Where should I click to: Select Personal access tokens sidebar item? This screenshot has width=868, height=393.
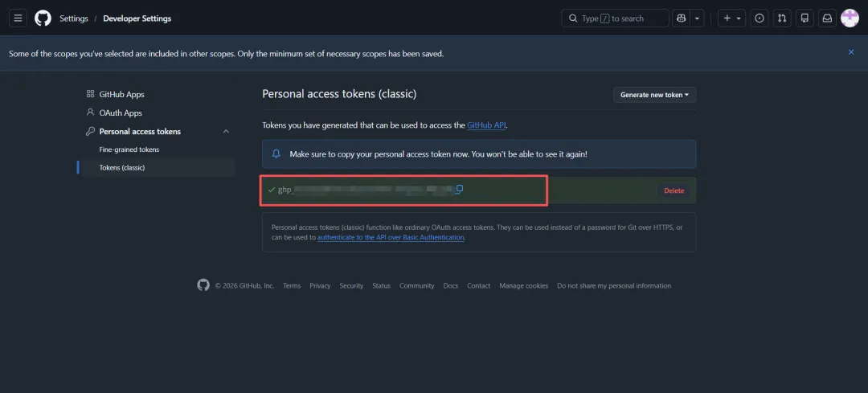click(x=140, y=131)
